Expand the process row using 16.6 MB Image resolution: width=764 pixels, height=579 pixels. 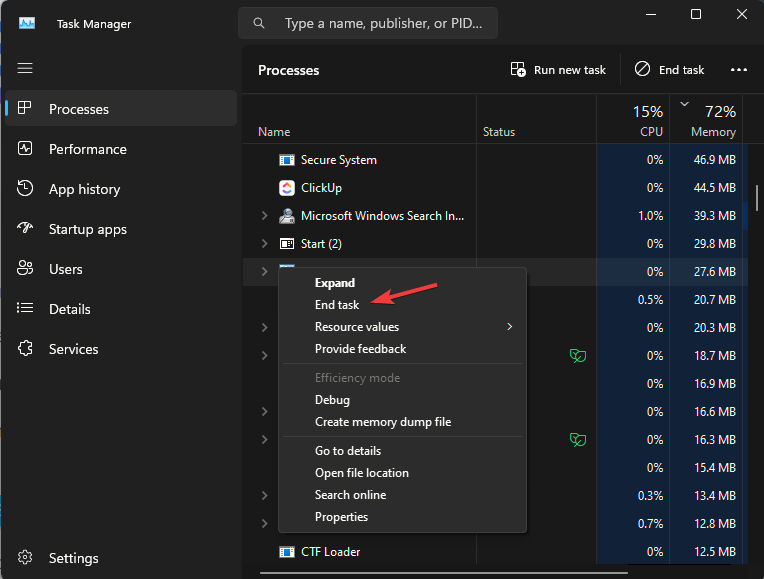(265, 411)
